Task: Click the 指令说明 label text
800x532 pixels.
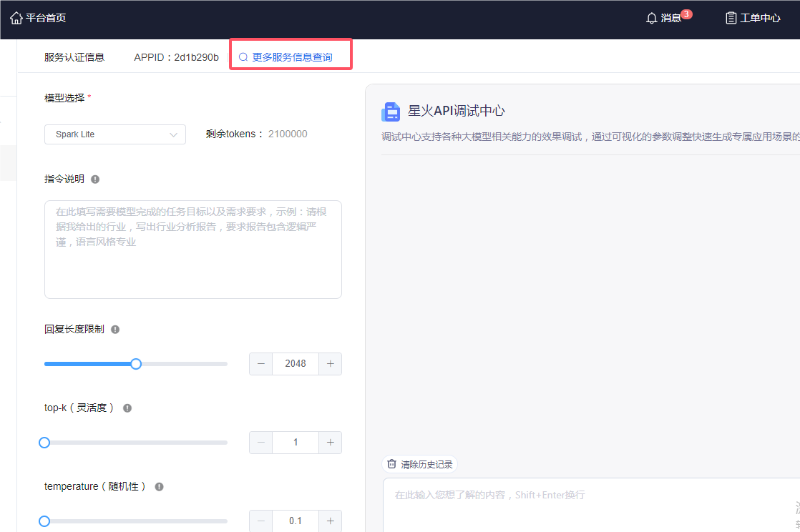Action: [x=64, y=179]
